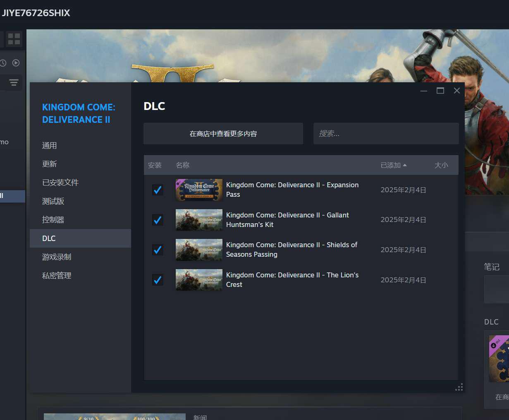Click the purple DLC card in right panel
The height and width of the screenshot is (420, 509).
[499, 358]
